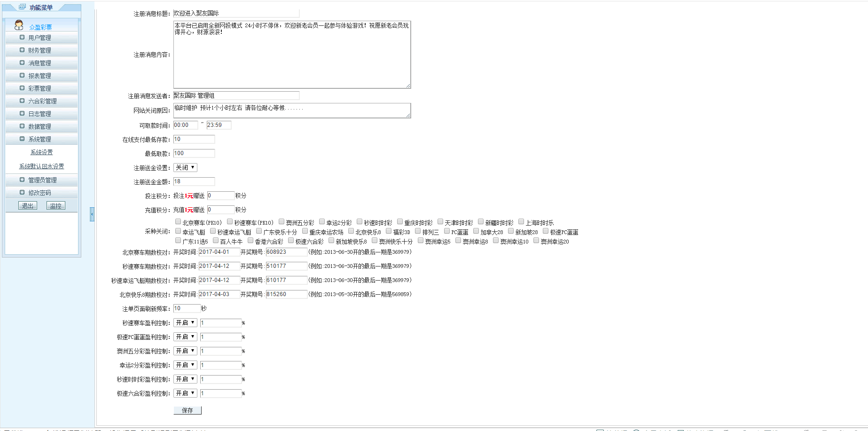Check the 澳洲幸运20 checkbox
This screenshot has width=868, height=431.
(536, 240)
